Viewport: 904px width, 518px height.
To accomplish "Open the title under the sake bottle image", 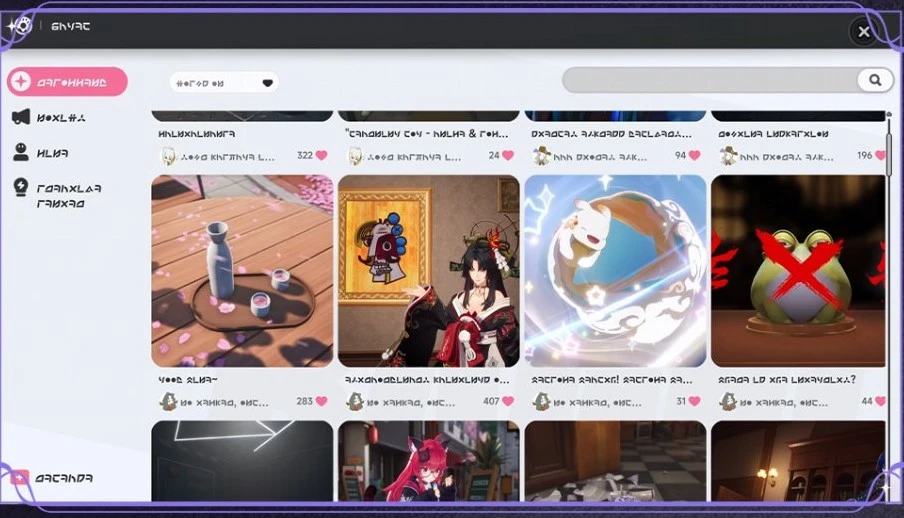I will pos(187,380).
